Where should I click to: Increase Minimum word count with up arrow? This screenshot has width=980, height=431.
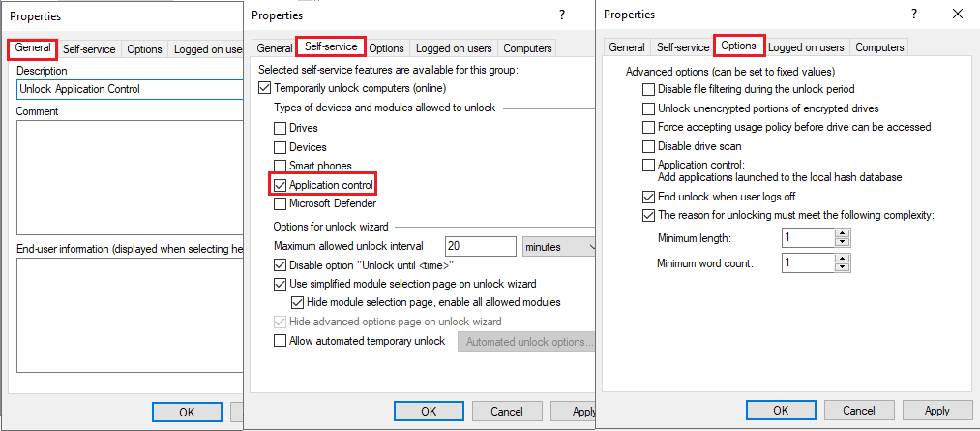coord(843,258)
